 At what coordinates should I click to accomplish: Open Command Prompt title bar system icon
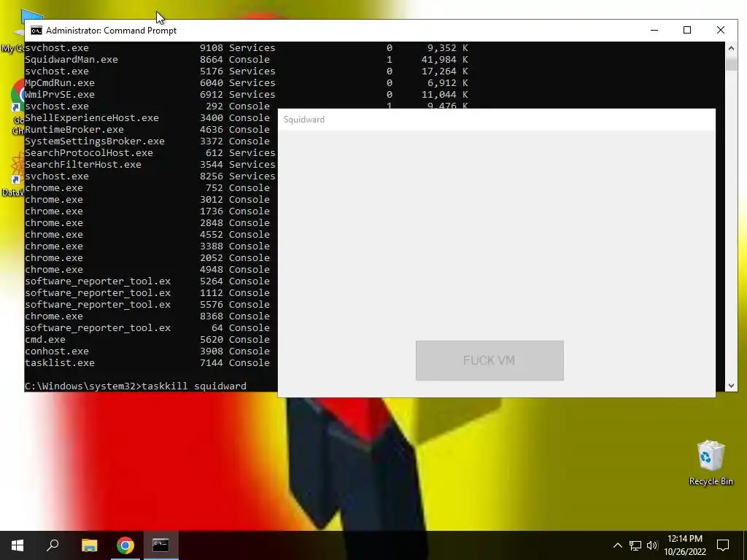click(x=36, y=31)
